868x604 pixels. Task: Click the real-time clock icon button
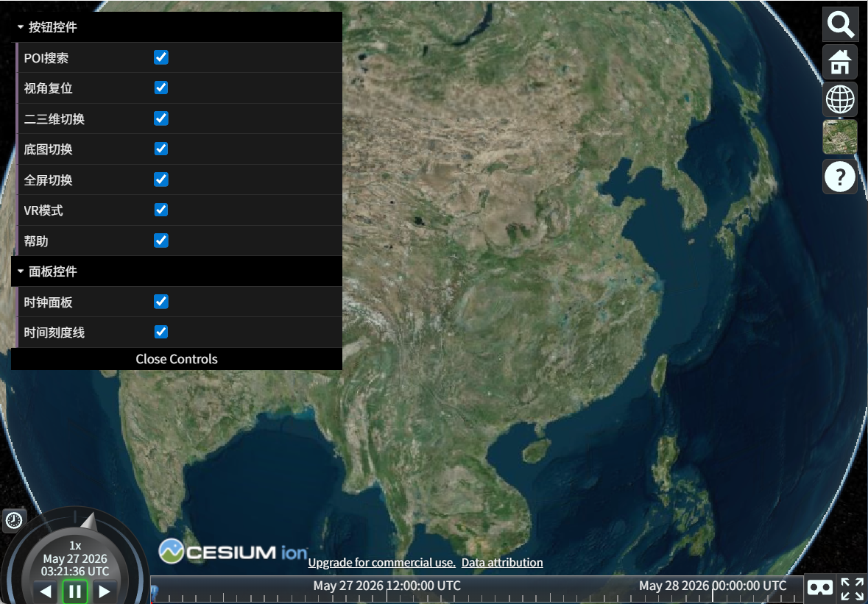pyautogui.click(x=14, y=520)
